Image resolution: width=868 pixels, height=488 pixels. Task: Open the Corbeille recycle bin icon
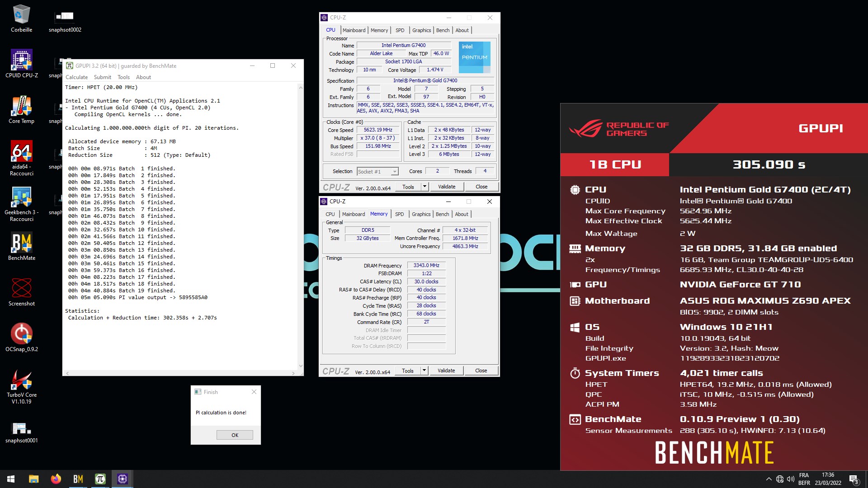pos(21,19)
